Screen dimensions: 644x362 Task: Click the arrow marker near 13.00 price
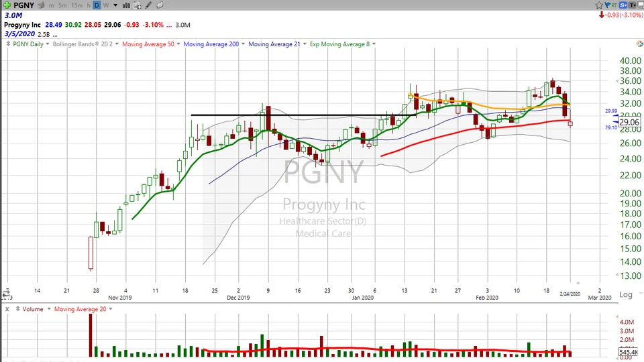617,275
